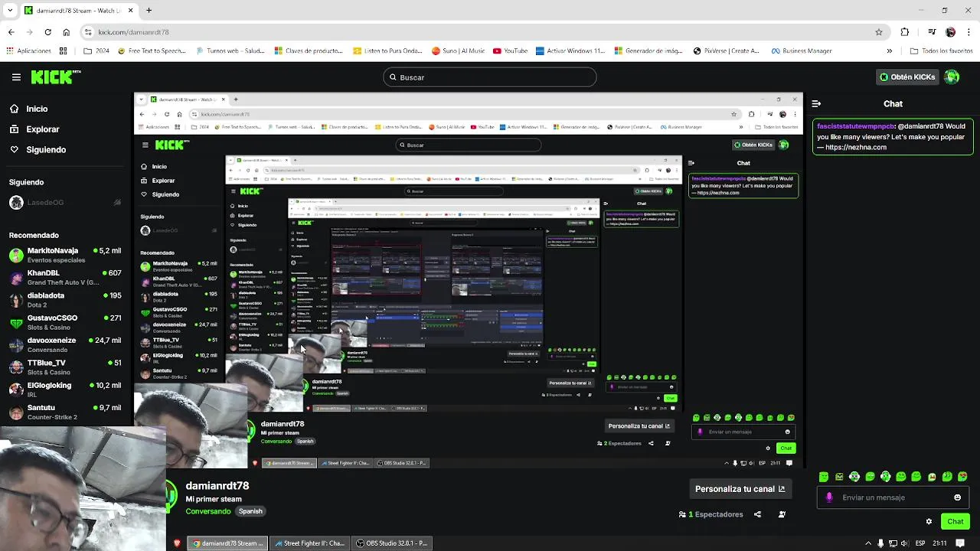This screenshot has width=980, height=551.
Task: Open Explorar in the outer sidebar
Action: click(x=43, y=129)
